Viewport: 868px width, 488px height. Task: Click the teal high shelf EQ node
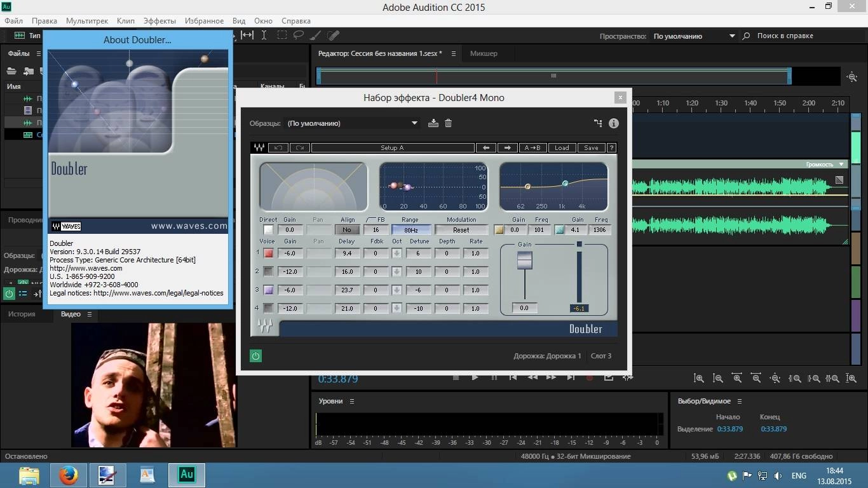click(565, 183)
